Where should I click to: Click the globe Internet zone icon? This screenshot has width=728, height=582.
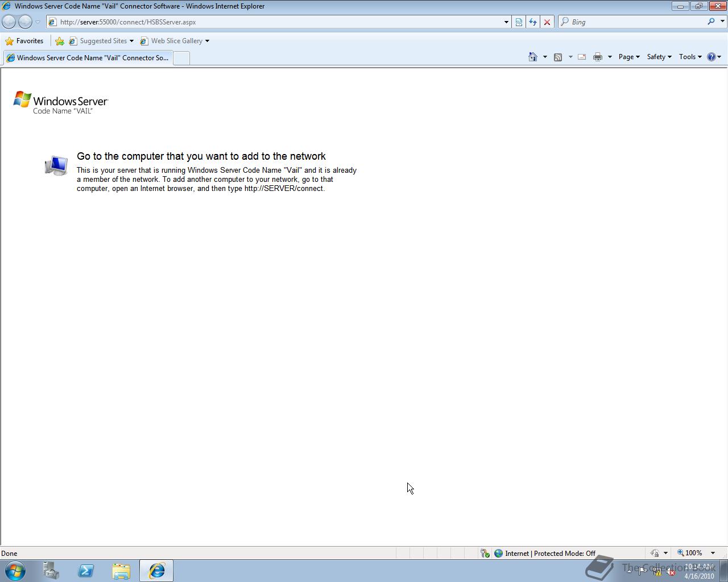click(x=499, y=553)
